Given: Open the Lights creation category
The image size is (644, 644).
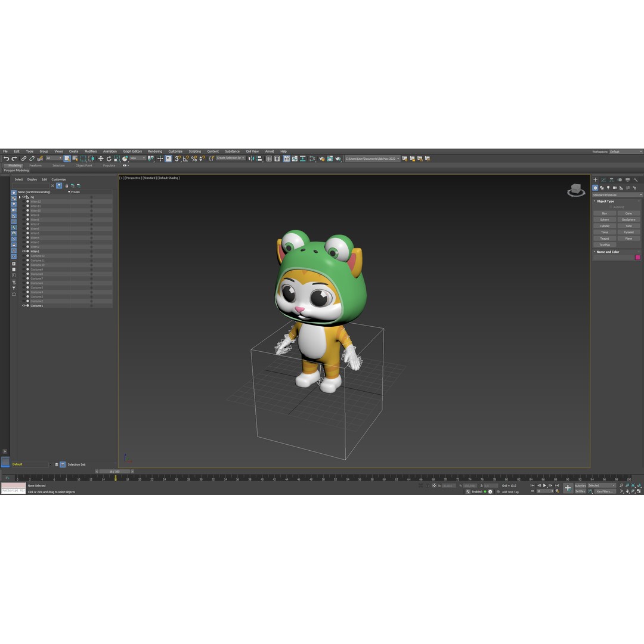Looking at the screenshot, I should click(608, 188).
